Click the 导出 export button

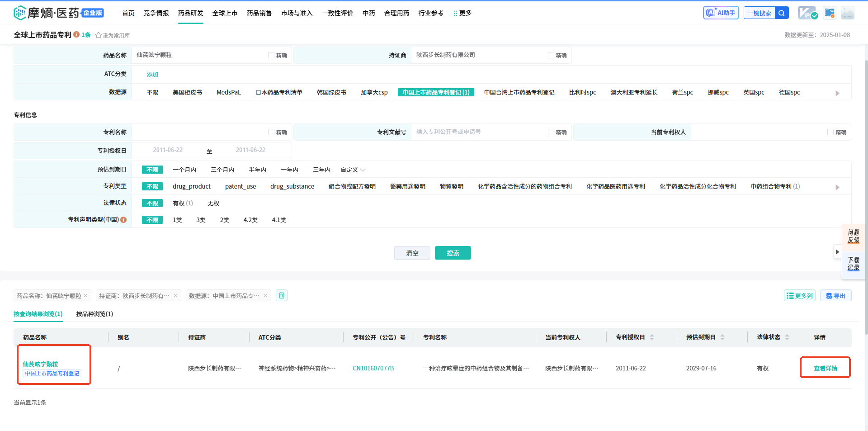836,296
